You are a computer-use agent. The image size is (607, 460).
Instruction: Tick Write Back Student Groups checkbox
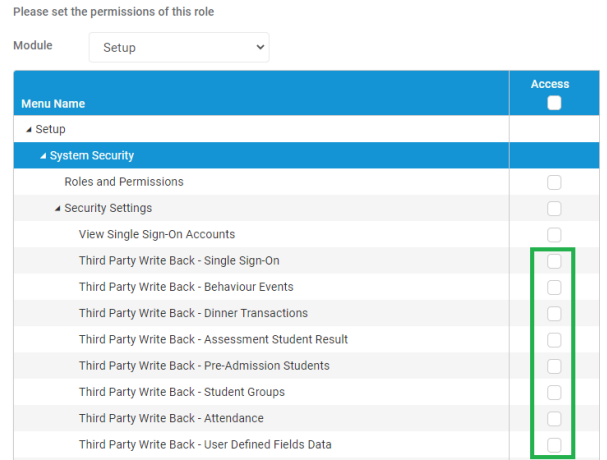(554, 392)
